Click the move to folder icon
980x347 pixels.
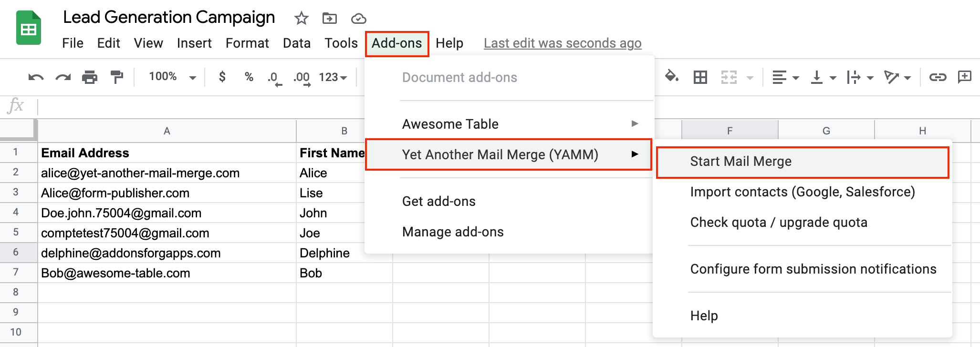click(329, 19)
